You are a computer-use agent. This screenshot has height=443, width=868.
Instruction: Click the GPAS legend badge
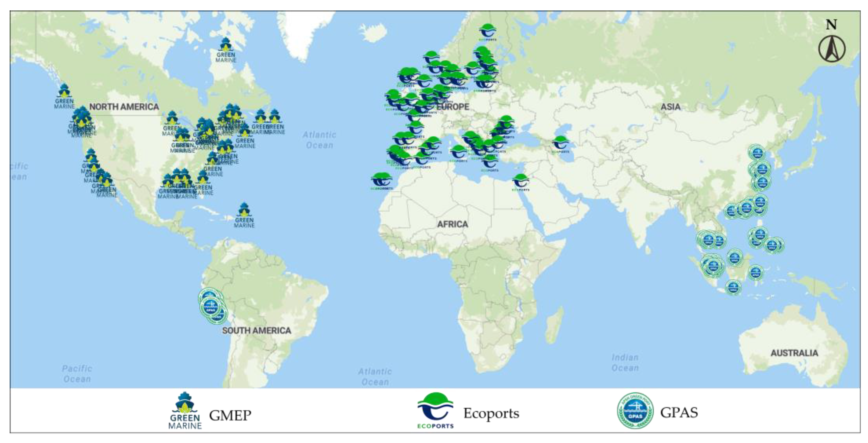pos(635,410)
